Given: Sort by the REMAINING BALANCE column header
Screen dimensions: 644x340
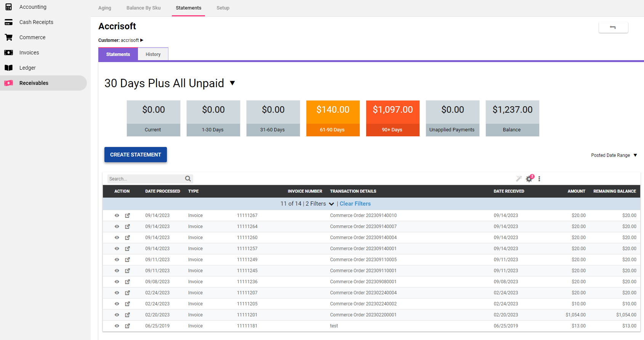Looking at the screenshot, I should point(615,191).
